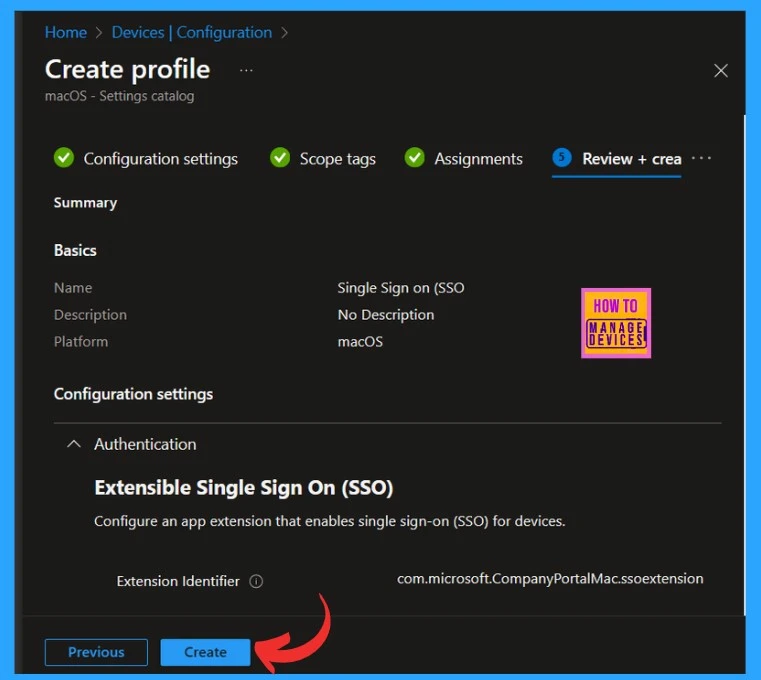
Task: Click the Basics section heading
Action: tap(75, 250)
